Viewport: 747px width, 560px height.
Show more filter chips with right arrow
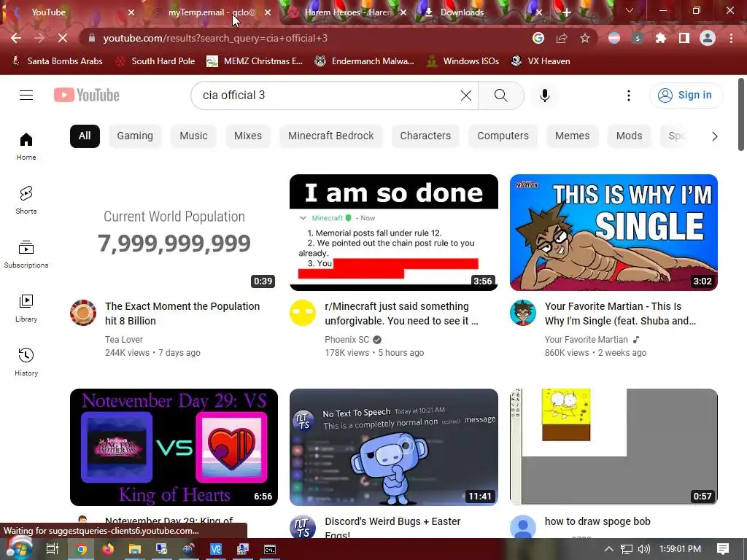(x=714, y=136)
